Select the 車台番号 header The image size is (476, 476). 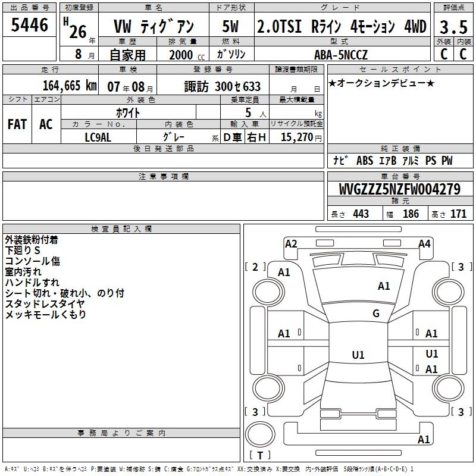[x=400, y=176]
